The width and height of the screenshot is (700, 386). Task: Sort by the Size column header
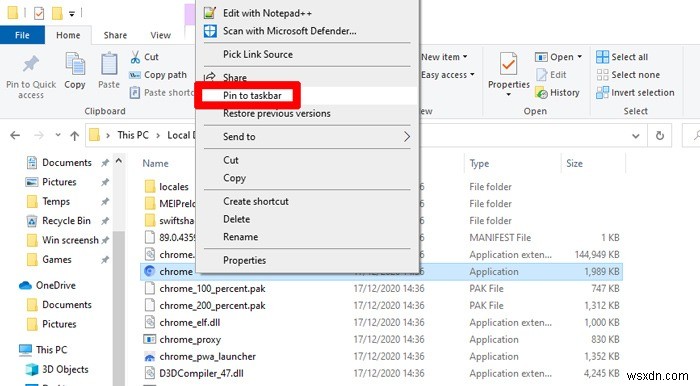(574, 163)
